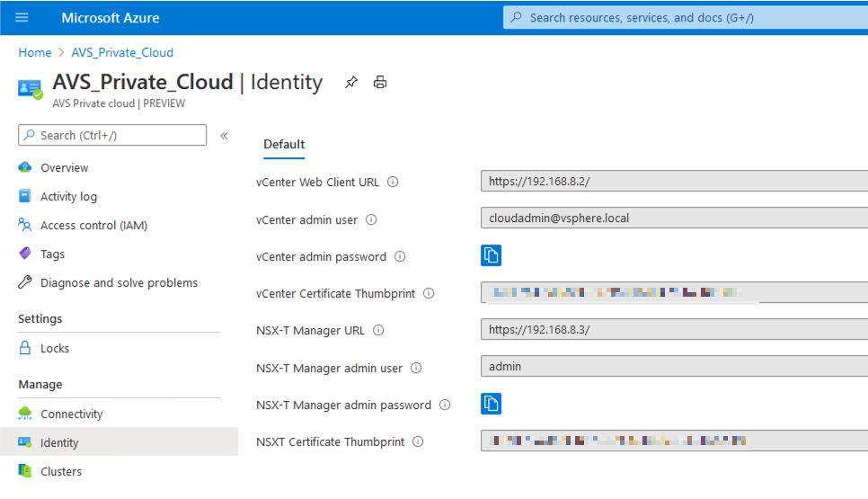Click the magnifier icon in sidebar search
The height and width of the screenshot is (499, 868).
30,135
